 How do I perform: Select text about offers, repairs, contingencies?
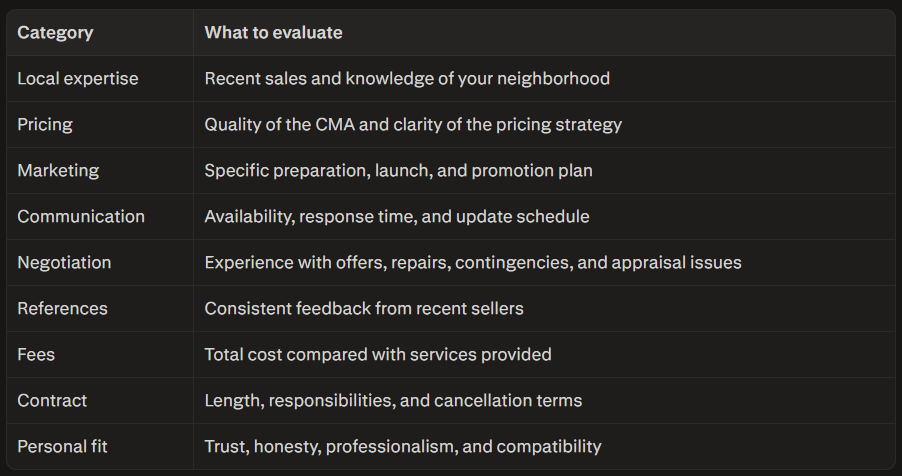[473, 263]
